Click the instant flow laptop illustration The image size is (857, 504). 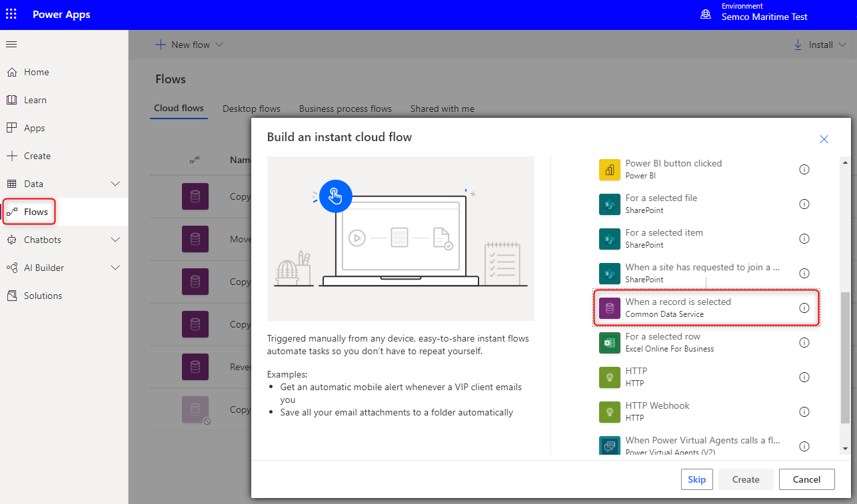click(401, 239)
